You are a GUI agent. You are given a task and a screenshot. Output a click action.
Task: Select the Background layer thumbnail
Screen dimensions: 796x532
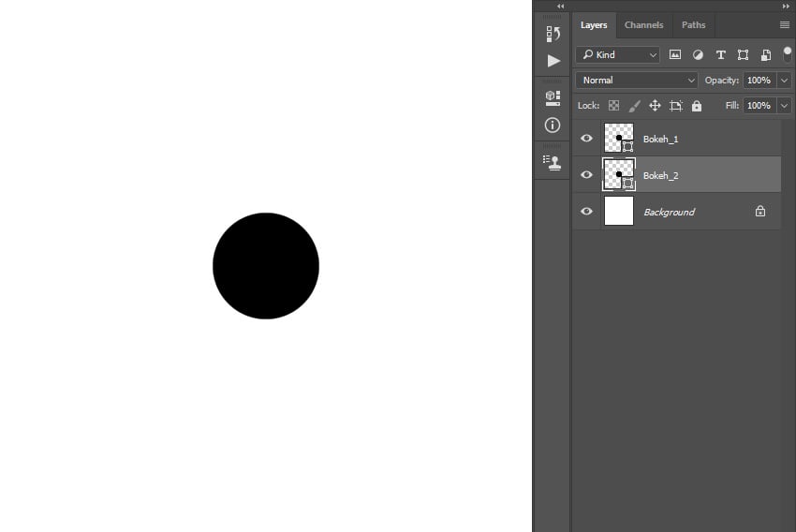619,211
